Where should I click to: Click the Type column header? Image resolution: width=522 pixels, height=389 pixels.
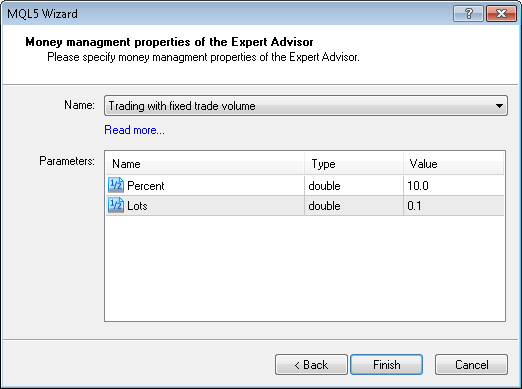(x=354, y=164)
